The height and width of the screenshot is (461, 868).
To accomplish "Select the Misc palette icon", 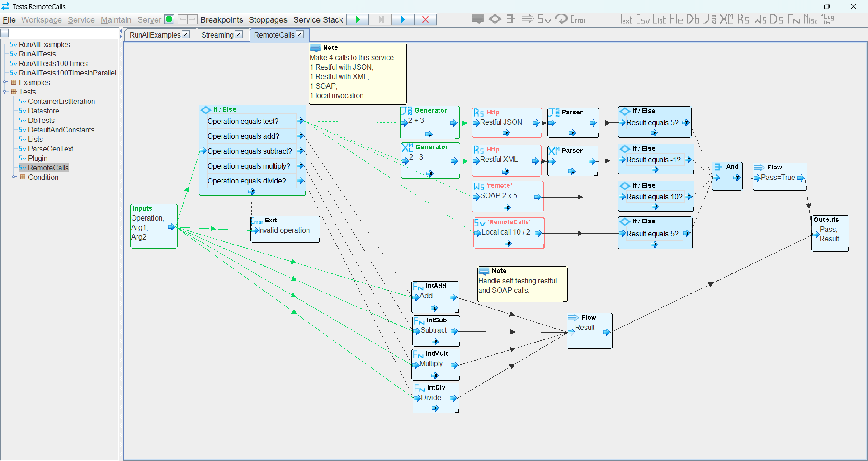I will 810,19.
